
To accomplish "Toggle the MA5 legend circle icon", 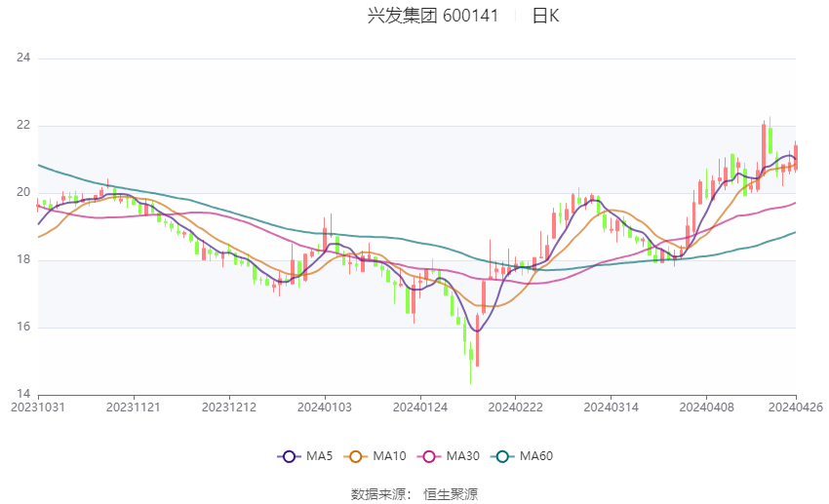I will click(289, 456).
